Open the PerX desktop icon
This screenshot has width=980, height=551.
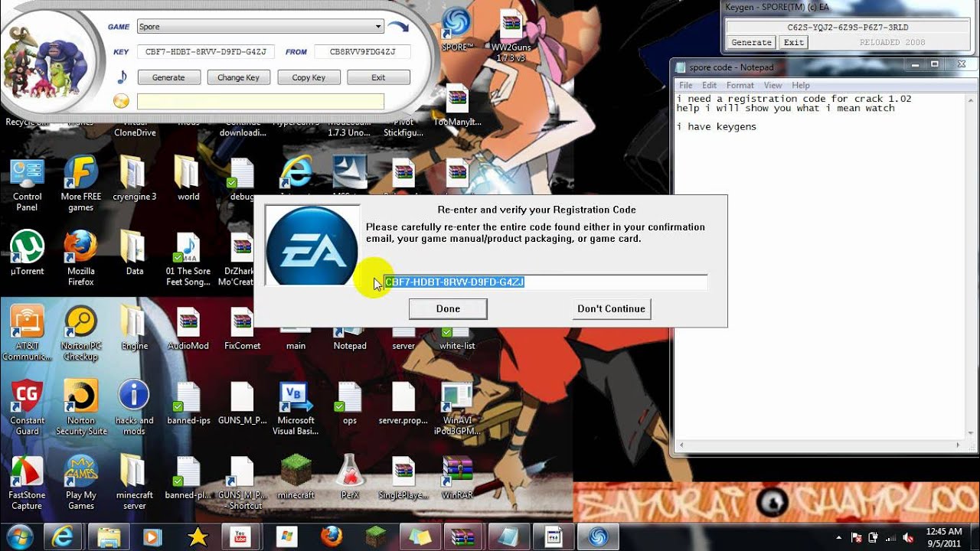(349, 478)
